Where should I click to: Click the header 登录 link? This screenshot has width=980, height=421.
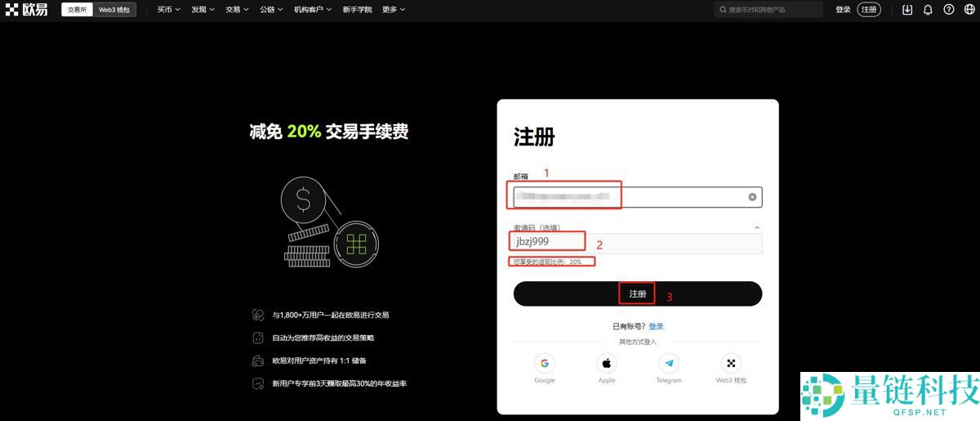843,10
